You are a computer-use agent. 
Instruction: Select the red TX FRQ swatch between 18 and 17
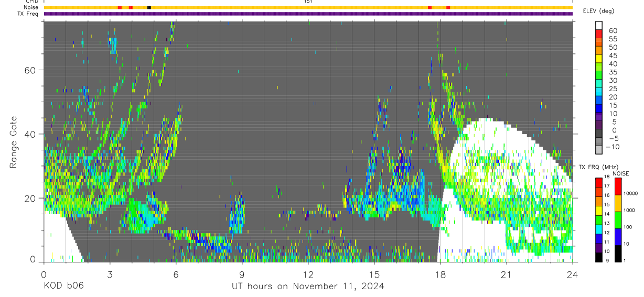click(x=599, y=182)
